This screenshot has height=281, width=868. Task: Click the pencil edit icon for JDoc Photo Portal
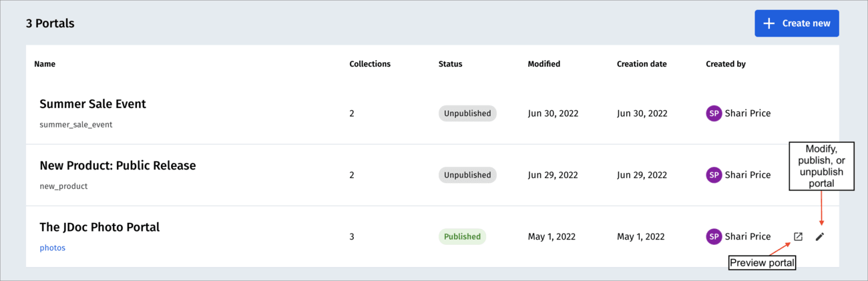point(820,236)
